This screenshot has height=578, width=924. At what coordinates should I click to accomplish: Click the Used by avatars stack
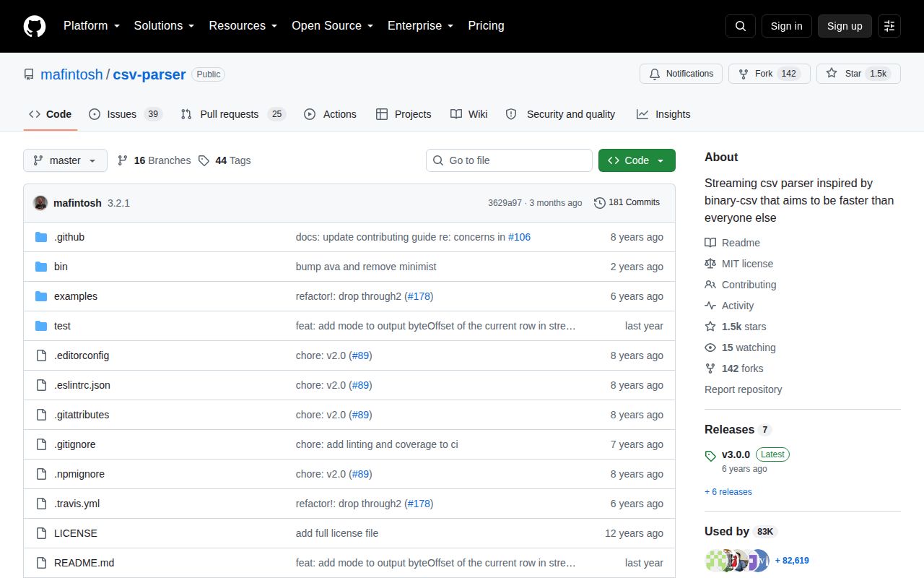(x=736, y=560)
